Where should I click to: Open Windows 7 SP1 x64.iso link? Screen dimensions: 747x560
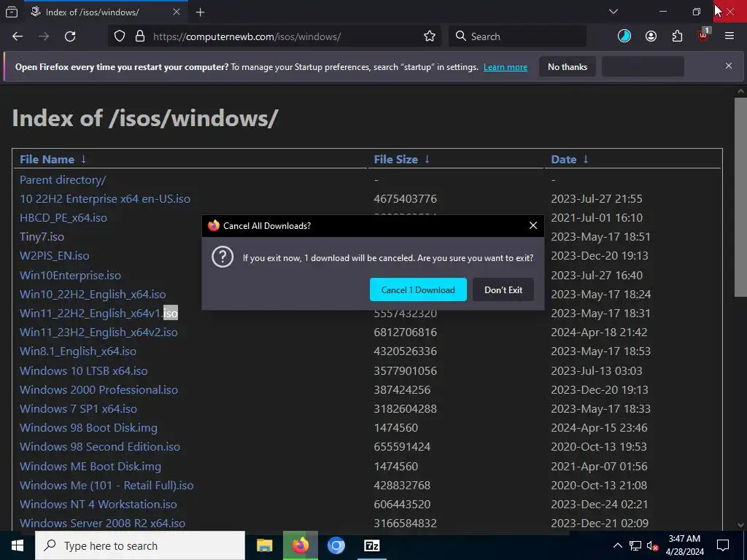78,408
